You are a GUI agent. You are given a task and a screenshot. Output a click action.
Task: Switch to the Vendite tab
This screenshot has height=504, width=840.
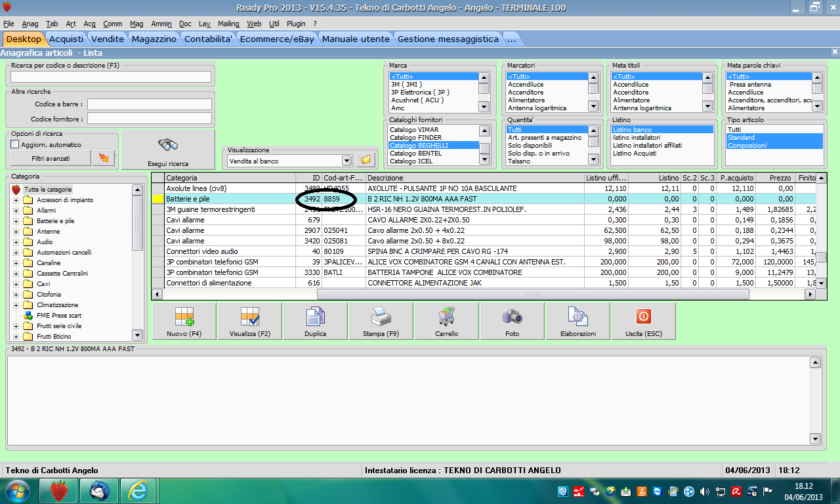107,39
